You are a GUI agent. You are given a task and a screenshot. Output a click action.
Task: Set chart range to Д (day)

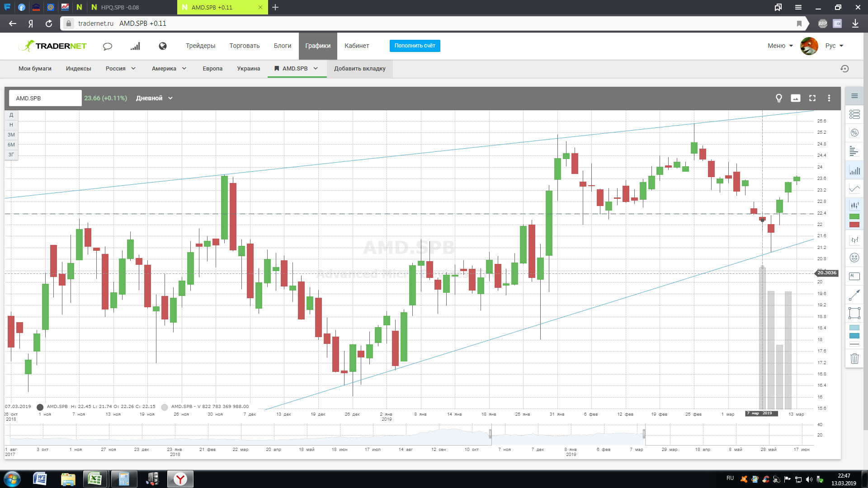click(x=11, y=115)
